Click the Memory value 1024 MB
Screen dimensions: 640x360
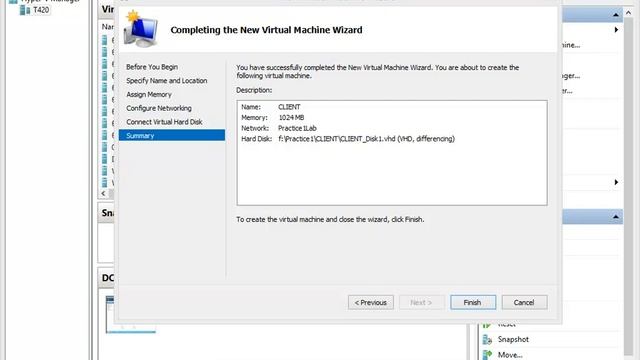click(x=291, y=118)
